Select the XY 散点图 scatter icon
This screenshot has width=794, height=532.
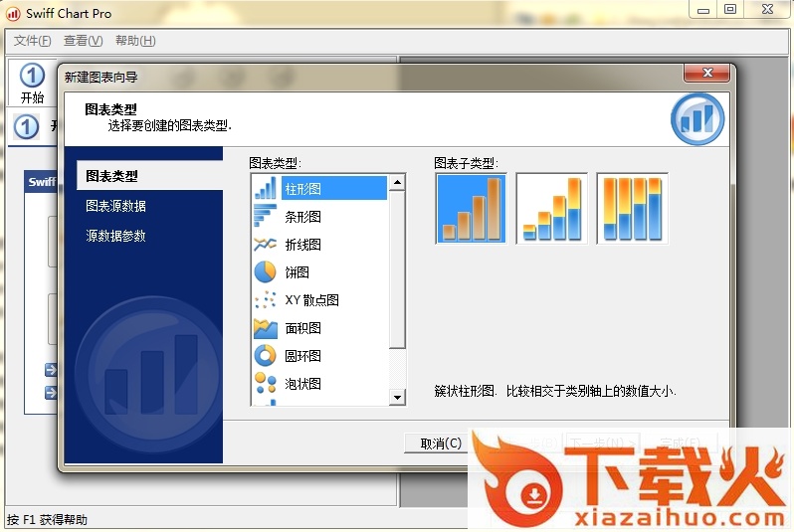[266, 300]
